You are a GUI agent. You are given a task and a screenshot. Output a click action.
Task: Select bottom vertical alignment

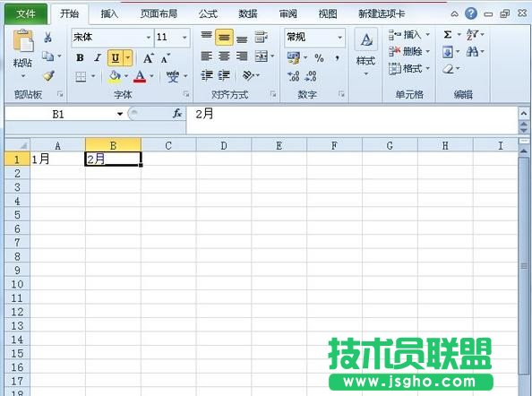click(x=242, y=39)
